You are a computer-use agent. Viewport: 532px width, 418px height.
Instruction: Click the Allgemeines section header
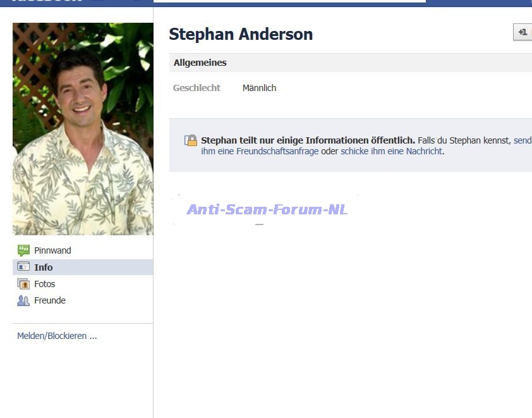(200, 63)
